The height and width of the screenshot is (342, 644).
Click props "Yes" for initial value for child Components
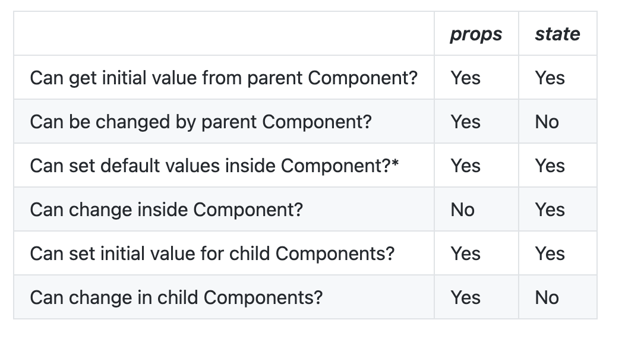coord(465,254)
